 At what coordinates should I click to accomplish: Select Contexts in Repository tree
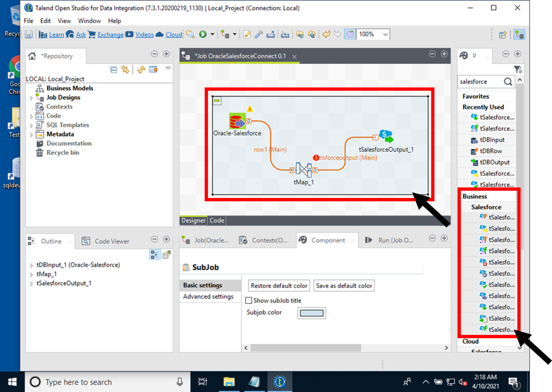pyautogui.click(x=59, y=107)
